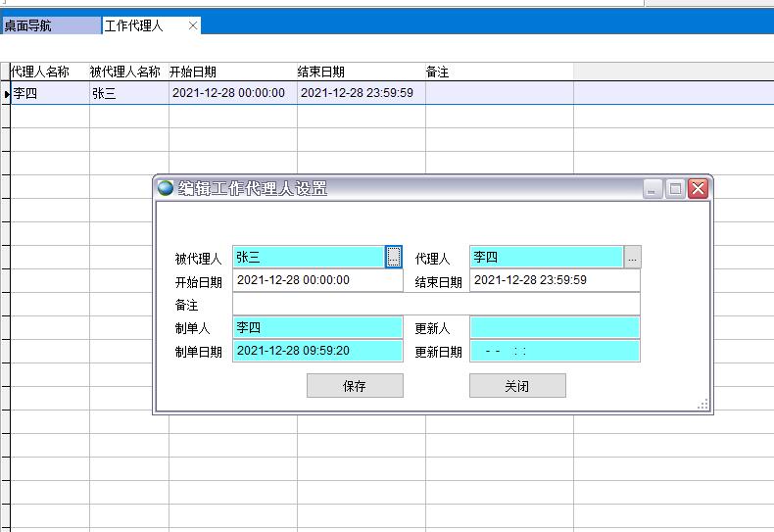774x532 pixels.
Task: Click the resize grip at dialog corner
Action: 702,404
